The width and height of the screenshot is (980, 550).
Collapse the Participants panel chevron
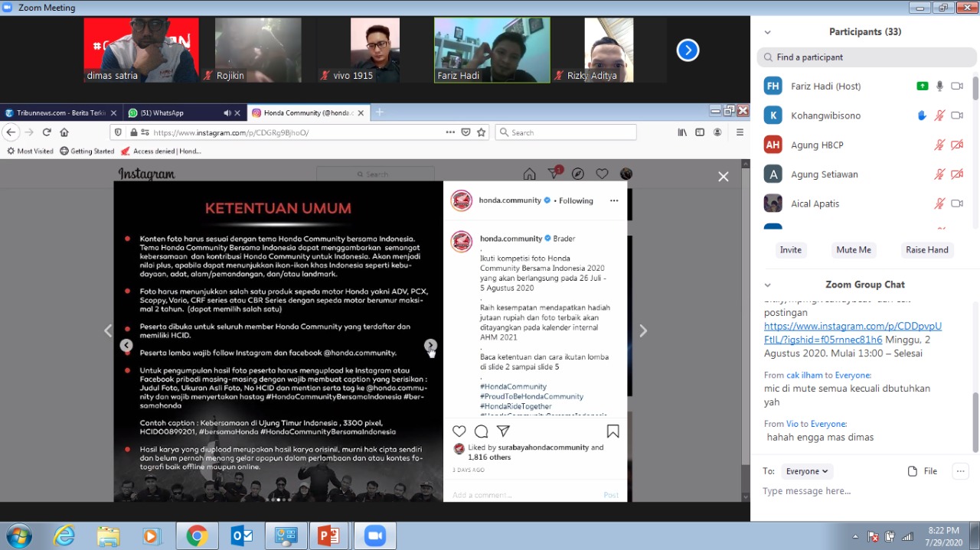(x=768, y=32)
